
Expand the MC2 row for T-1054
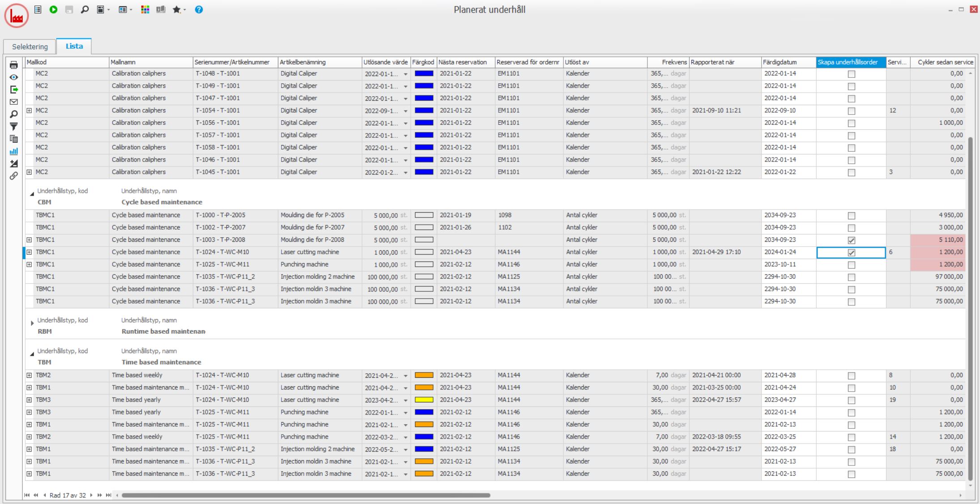point(29,111)
